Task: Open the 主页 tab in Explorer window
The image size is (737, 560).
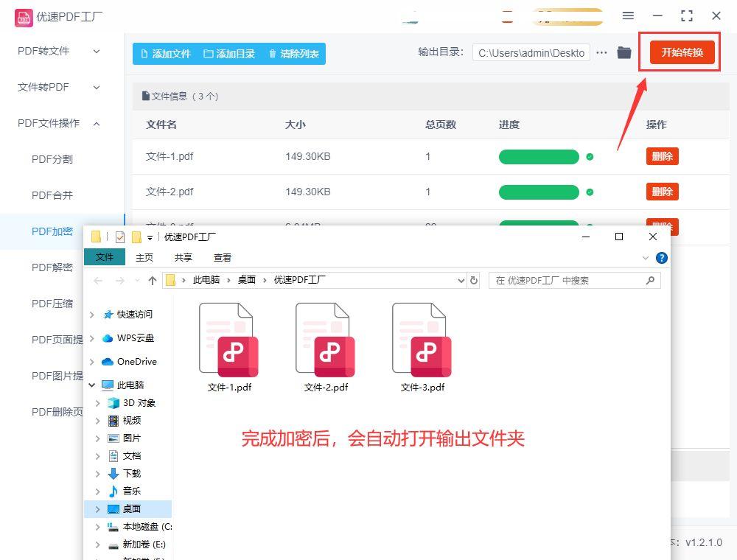Action: tap(144, 257)
